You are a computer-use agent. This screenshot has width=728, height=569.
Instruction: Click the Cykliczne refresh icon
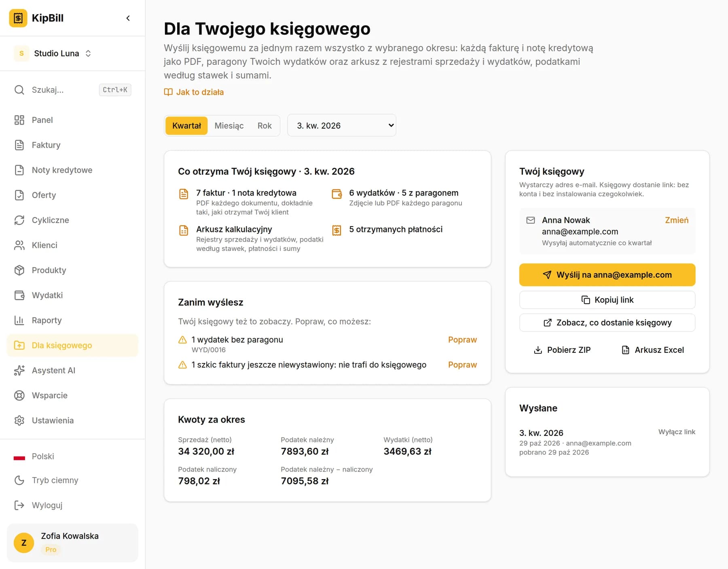tap(19, 220)
